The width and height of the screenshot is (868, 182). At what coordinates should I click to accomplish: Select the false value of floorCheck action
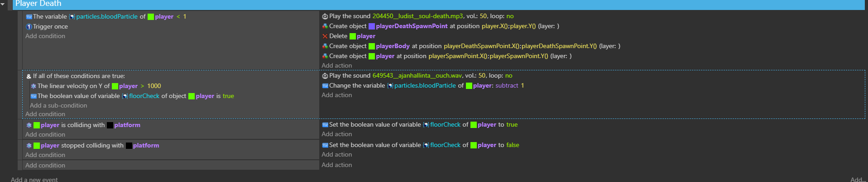[x=513, y=145]
